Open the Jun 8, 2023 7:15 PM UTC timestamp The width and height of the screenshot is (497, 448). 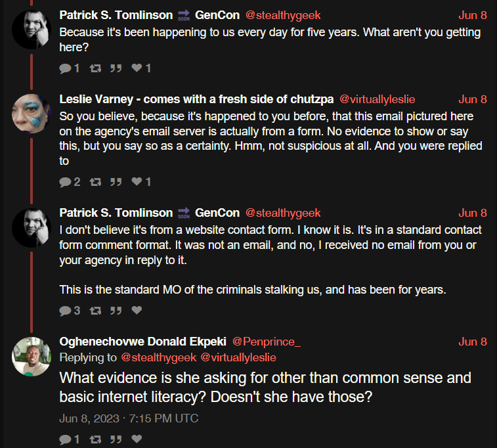tap(129, 418)
